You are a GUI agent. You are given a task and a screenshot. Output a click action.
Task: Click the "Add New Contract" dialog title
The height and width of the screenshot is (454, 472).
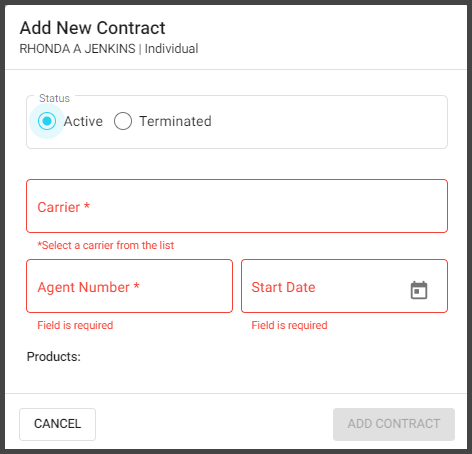(x=93, y=28)
